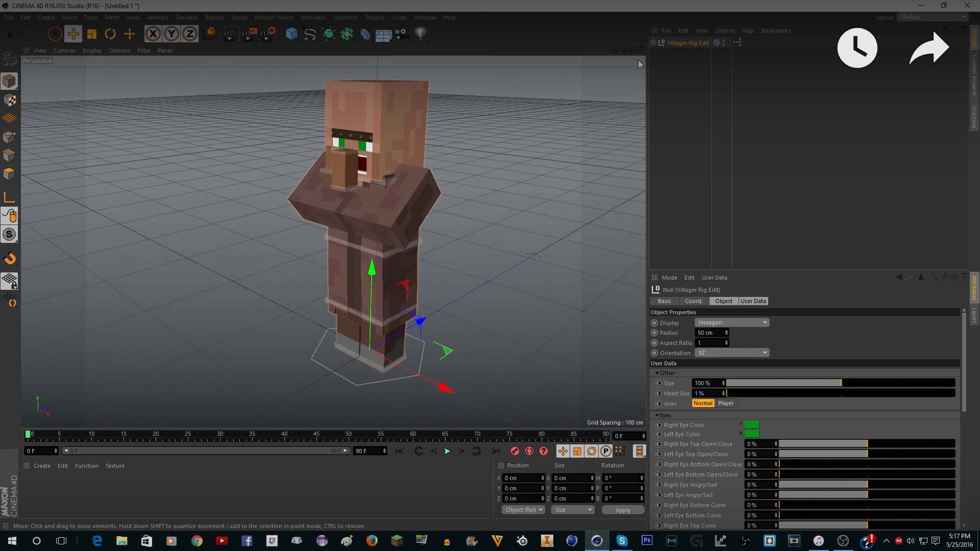This screenshot has height=551, width=980.
Task: Collapse the Other user data group
Action: point(657,373)
